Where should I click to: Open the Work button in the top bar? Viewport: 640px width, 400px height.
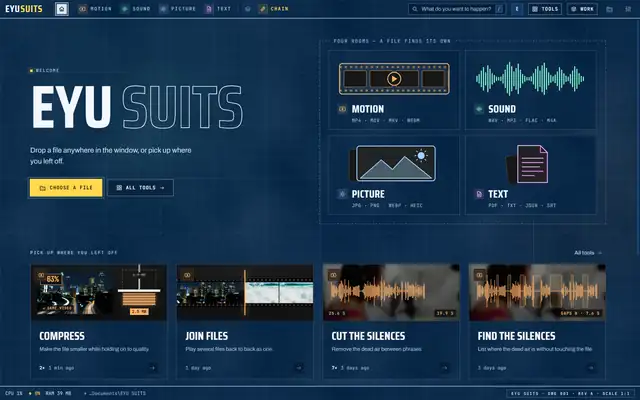point(582,9)
